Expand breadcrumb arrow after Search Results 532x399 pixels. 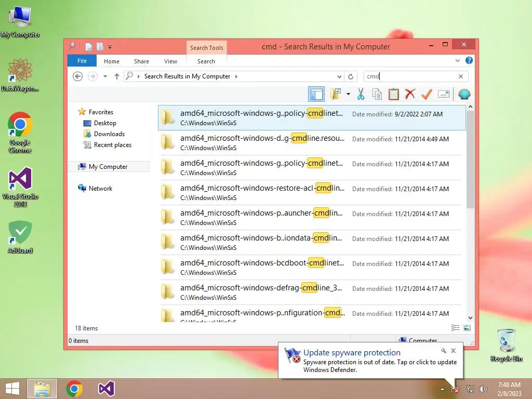click(x=236, y=76)
